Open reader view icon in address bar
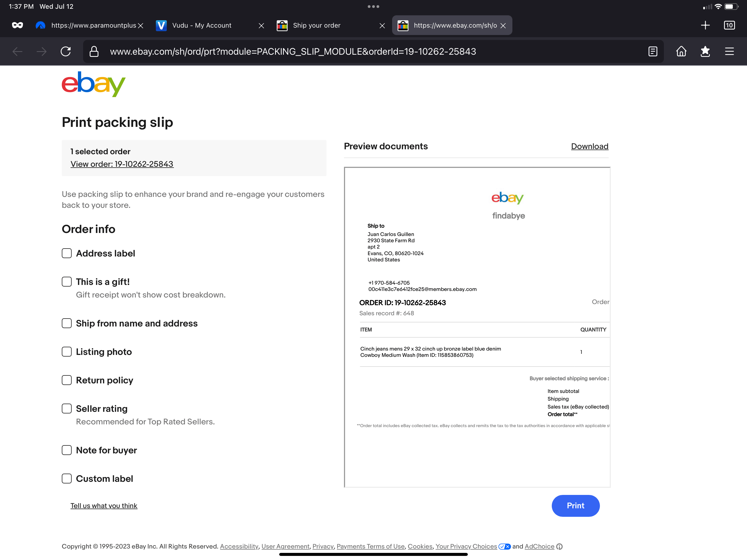 tap(652, 51)
